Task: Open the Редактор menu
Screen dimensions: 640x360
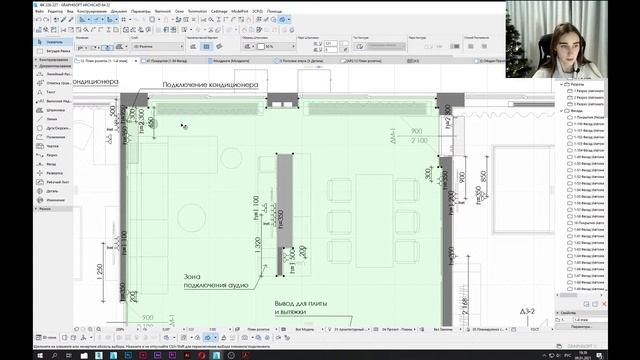Action: click(x=55, y=11)
